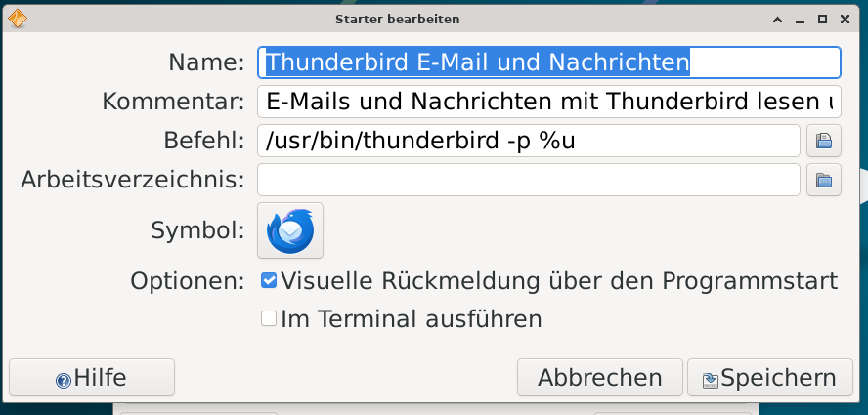Open the Thunderbird symbol icon chooser
The height and width of the screenshot is (415, 868).
coord(290,230)
